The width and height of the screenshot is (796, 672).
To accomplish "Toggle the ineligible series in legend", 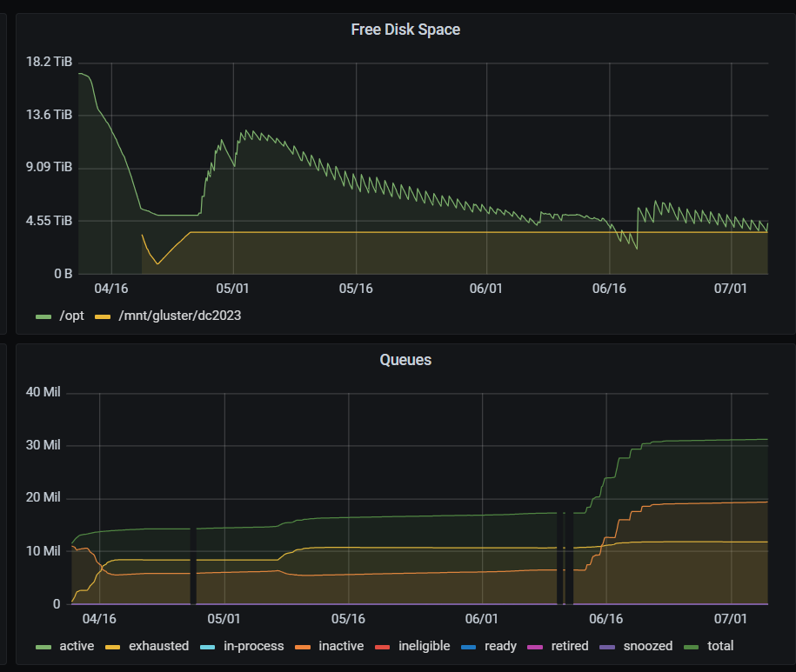I will (425, 646).
